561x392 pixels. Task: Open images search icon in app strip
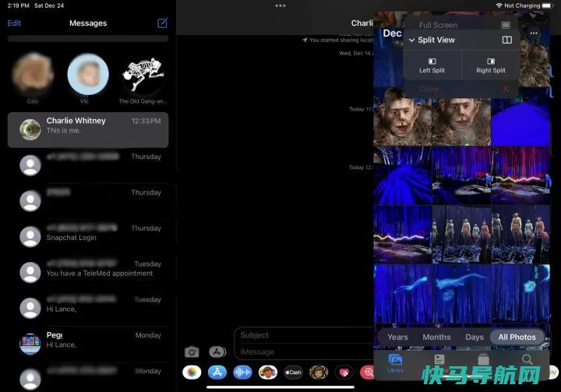click(x=367, y=373)
